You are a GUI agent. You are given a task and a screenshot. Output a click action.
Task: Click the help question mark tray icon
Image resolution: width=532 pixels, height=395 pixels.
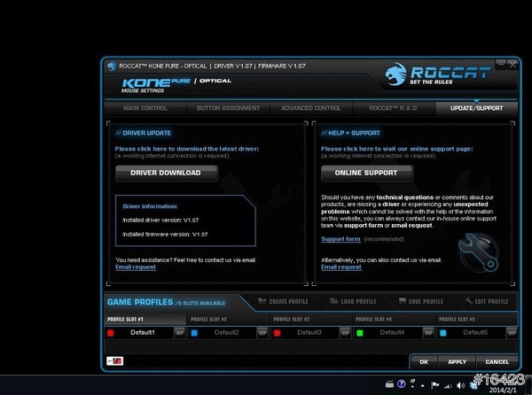(402, 384)
